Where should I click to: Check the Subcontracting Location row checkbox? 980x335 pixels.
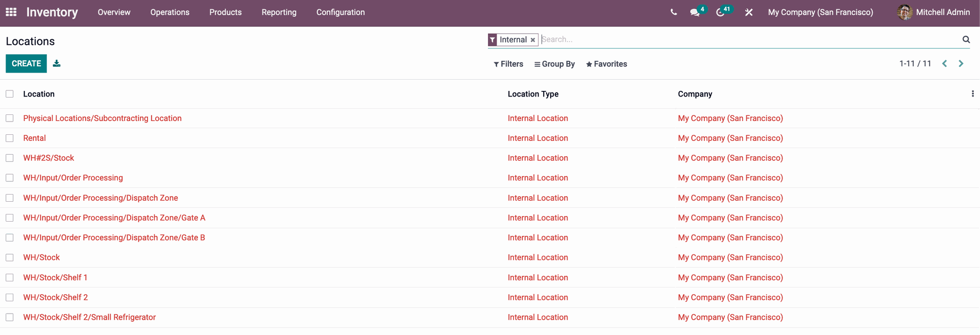(10, 118)
